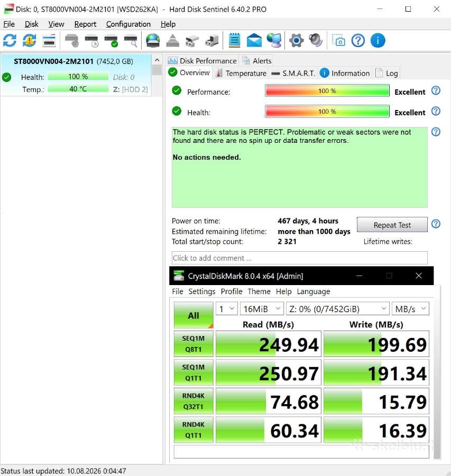
Task: Click the Hard Disk Sentinel title bar icon
Action: (x=8, y=9)
